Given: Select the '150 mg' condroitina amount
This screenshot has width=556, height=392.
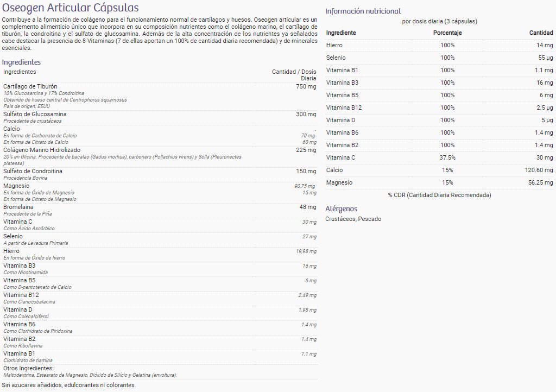Looking at the screenshot, I should coord(306,171).
